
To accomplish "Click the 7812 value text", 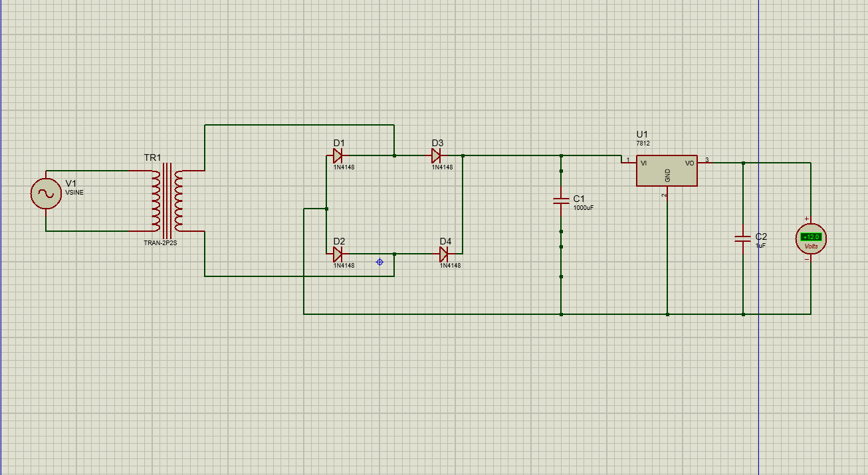I will pos(643,143).
